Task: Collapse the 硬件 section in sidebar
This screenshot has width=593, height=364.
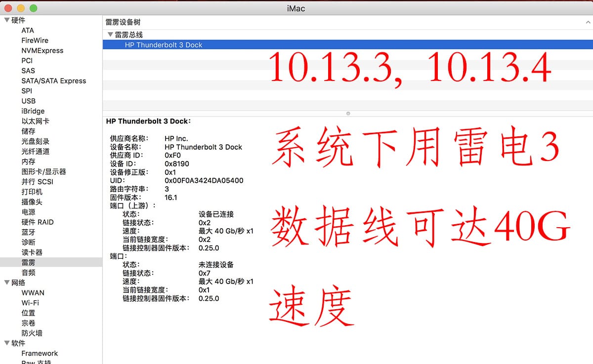Action: (6, 20)
